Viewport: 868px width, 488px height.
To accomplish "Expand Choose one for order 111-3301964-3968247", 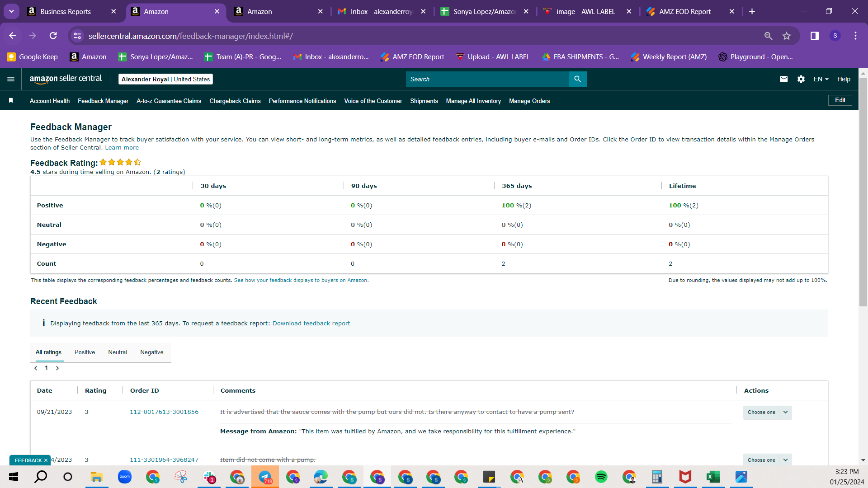I will (767, 460).
